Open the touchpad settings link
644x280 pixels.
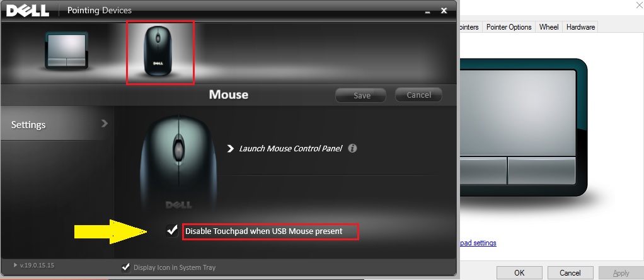coord(478,243)
